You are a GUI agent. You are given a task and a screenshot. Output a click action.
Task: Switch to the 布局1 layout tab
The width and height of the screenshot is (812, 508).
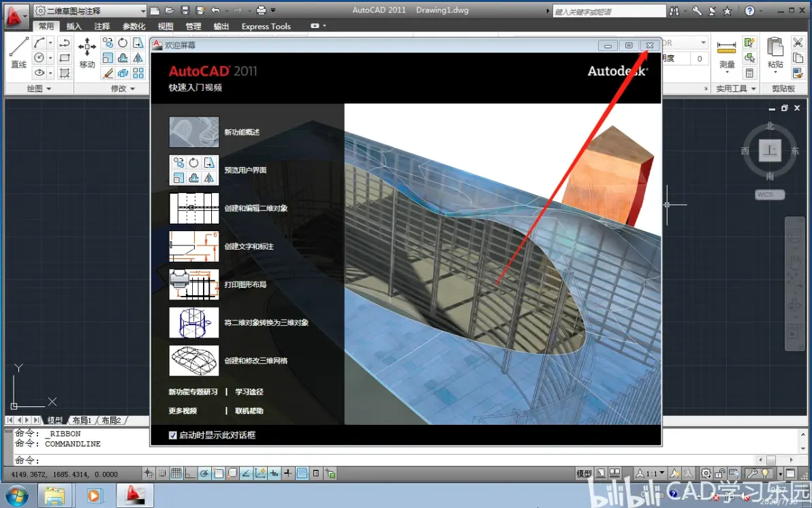pos(82,420)
